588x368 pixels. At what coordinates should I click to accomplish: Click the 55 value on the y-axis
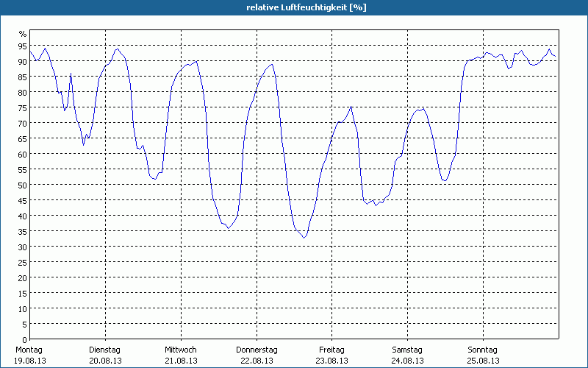pyautogui.click(x=23, y=170)
